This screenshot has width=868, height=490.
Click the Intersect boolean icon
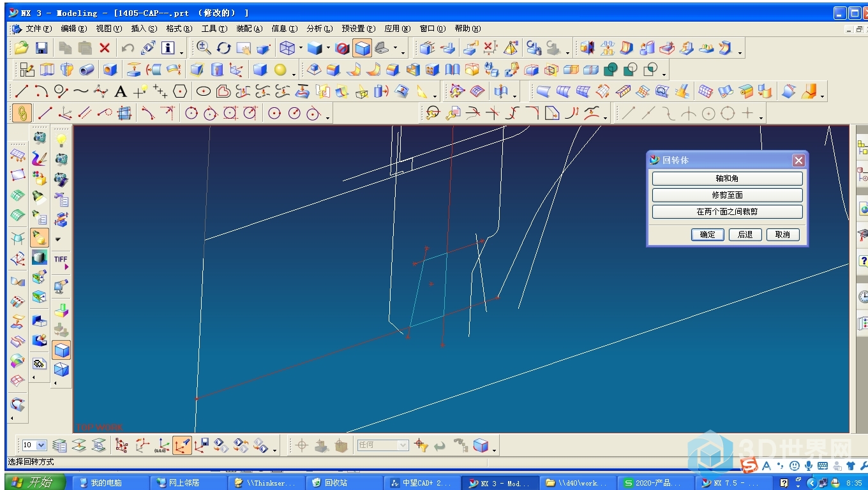[650, 70]
